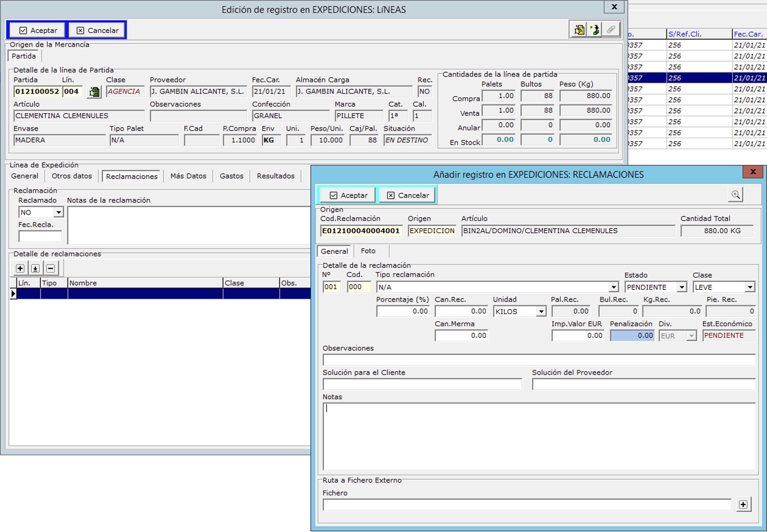
Task: Open the Otros datos tab
Action: [72, 176]
